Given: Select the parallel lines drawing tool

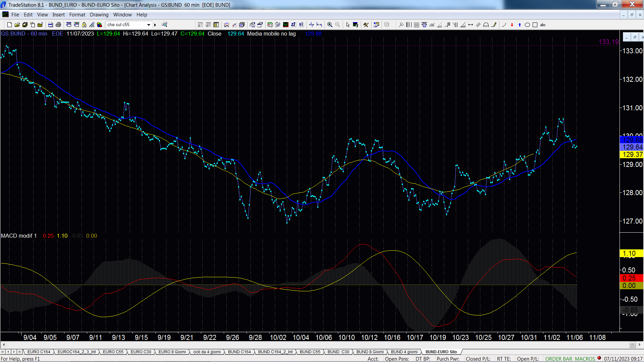Looking at the screenshot, I should coord(478,25).
